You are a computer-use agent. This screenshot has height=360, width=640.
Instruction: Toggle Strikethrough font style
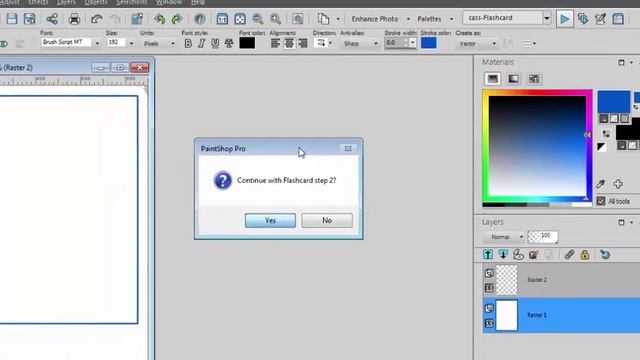(x=229, y=43)
